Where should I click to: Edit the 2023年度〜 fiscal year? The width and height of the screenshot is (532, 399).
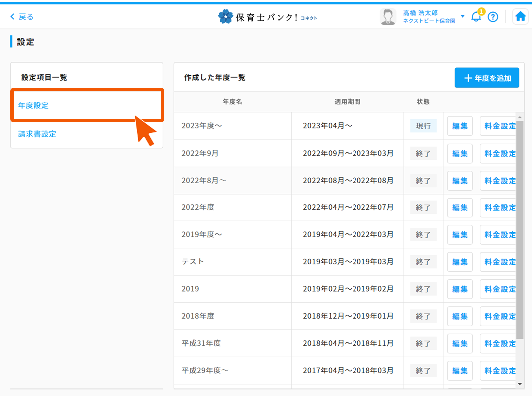coord(459,126)
